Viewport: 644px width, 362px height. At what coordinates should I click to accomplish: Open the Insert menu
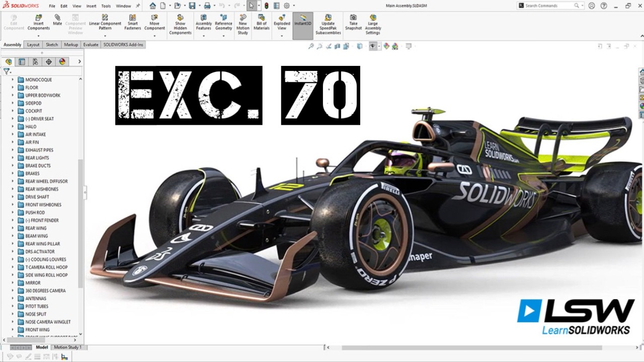coord(91,6)
